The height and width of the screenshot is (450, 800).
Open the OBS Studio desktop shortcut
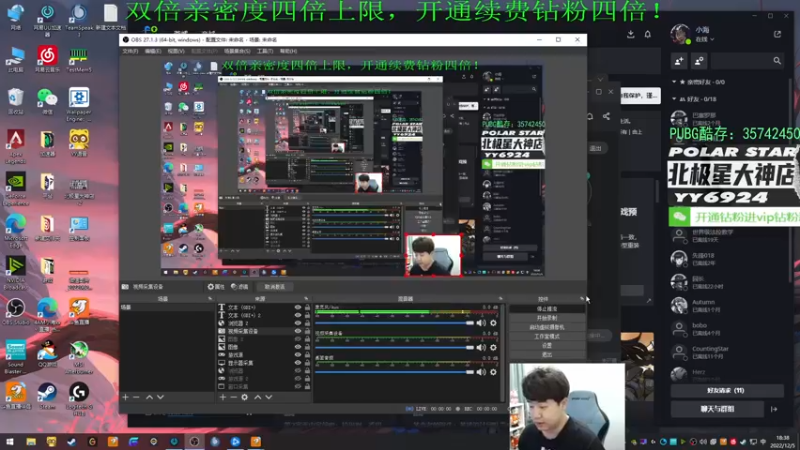pyautogui.click(x=16, y=312)
